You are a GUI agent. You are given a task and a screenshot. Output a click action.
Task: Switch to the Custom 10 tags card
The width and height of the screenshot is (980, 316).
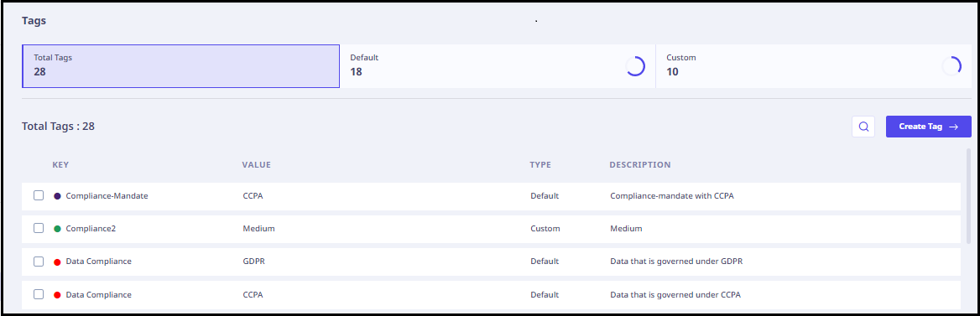pos(814,66)
